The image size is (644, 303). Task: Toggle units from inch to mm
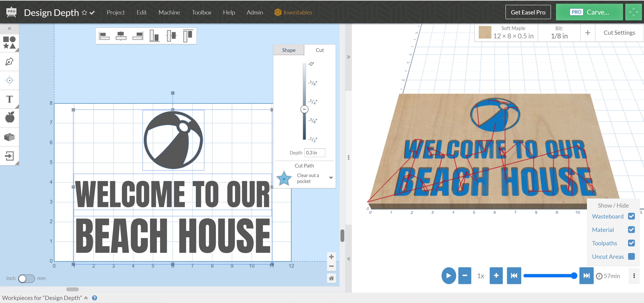[26, 278]
